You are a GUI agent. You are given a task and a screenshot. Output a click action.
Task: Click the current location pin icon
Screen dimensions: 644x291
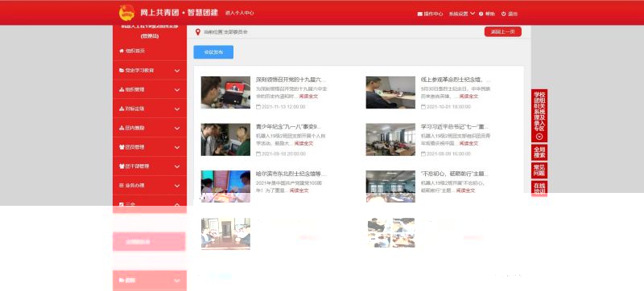coord(197,31)
